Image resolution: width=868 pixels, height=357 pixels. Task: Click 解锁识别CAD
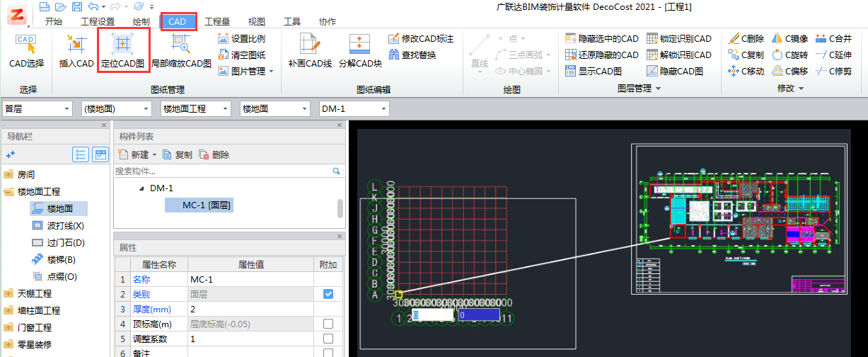[679, 55]
